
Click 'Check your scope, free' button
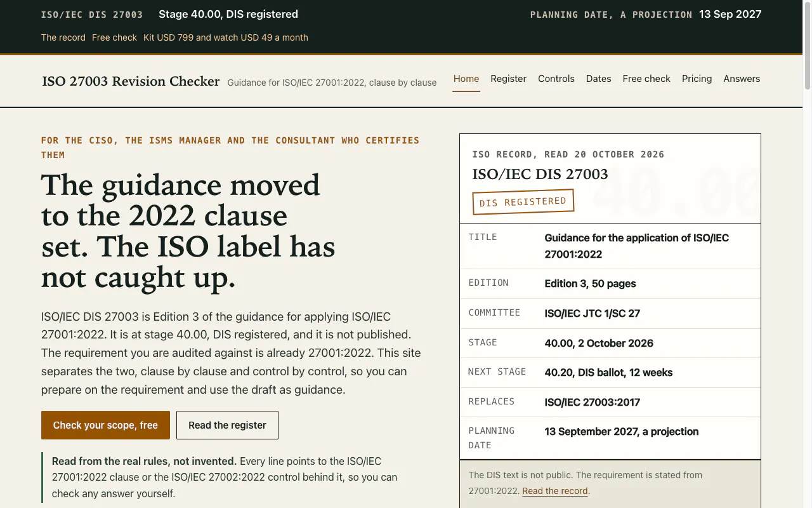tap(105, 425)
